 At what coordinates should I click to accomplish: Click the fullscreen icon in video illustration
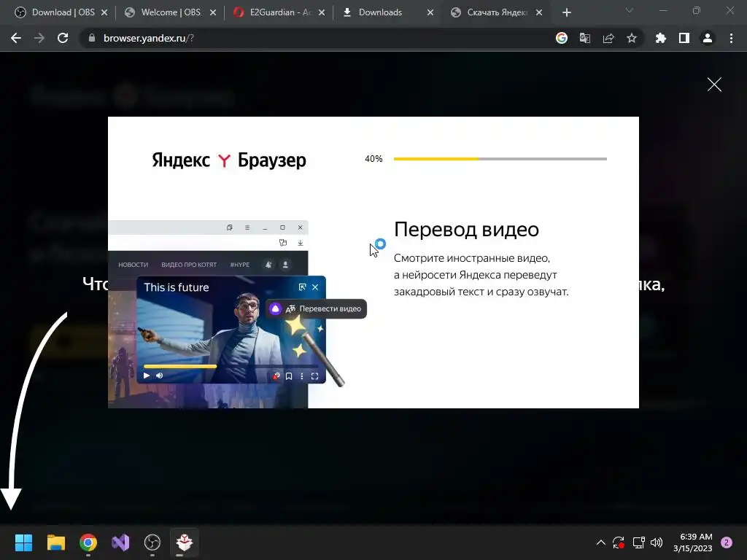(x=315, y=376)
